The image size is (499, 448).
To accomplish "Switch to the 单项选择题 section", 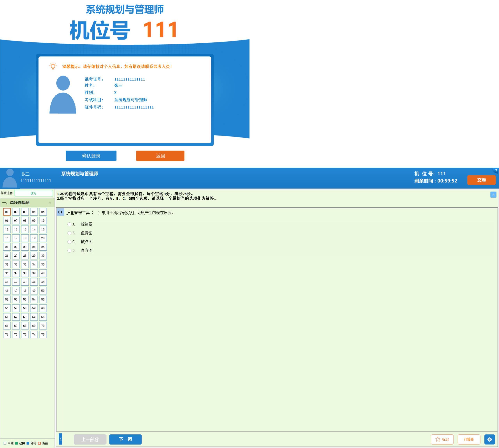I will 19,203.
